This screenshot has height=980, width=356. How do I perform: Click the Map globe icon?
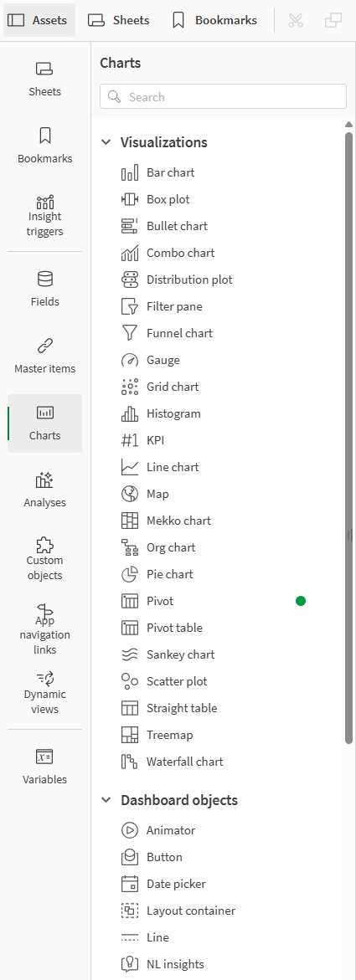[130, 494]
